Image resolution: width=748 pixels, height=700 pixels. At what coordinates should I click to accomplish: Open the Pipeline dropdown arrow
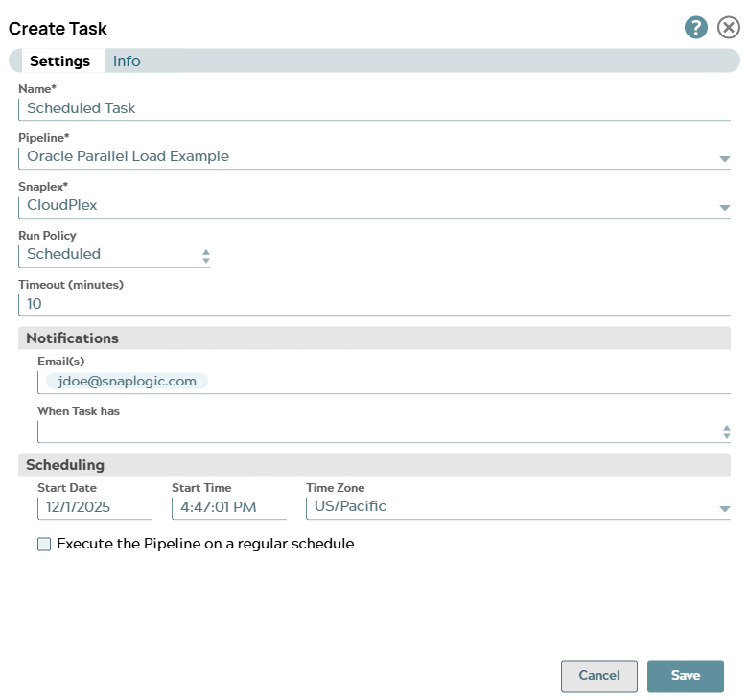pos(724,159)
